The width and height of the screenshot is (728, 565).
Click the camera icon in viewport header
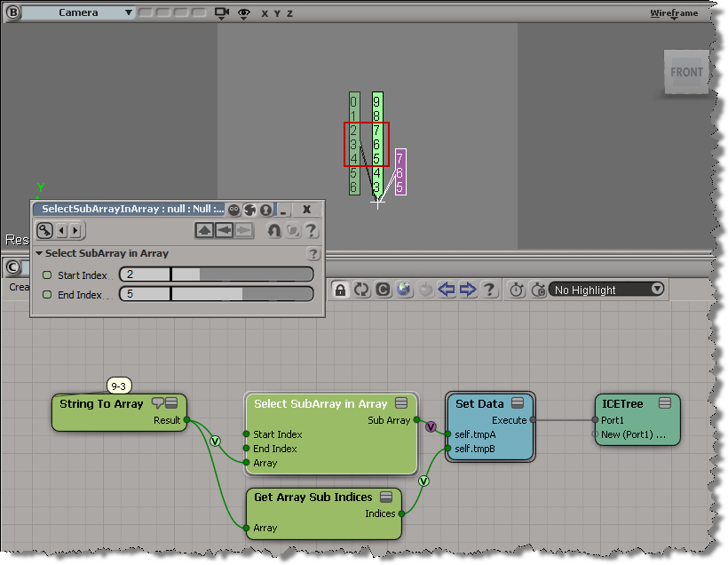(x=222, y=13)
